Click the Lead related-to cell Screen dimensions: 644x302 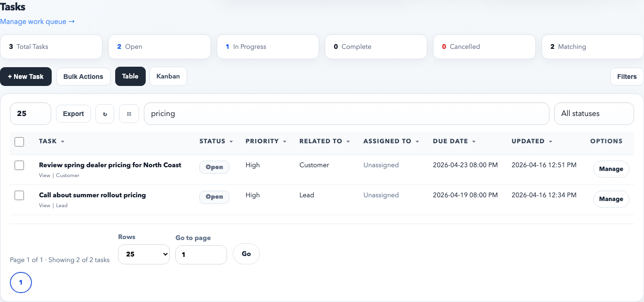(x=306, y=195)
